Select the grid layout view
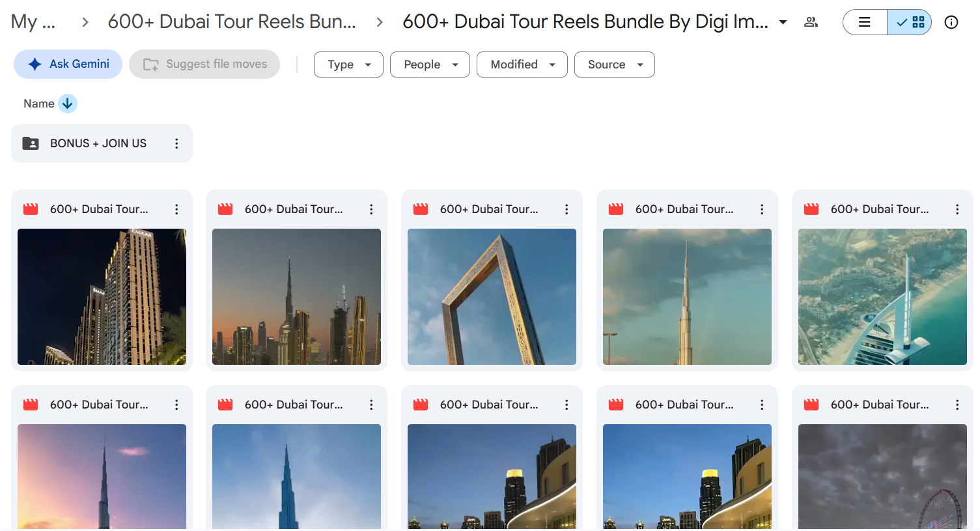Viewport: 980px width, 531px height. pyautogui.click(x=910, y=22)
